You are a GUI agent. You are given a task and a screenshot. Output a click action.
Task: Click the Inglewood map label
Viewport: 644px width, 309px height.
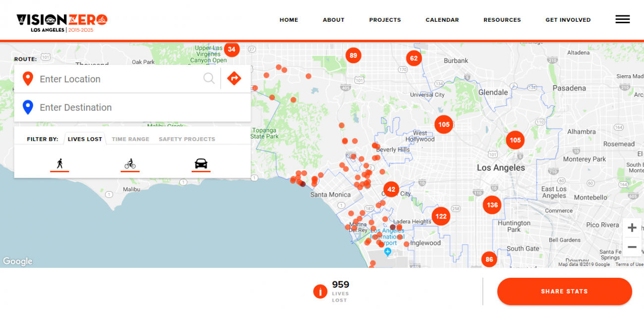pyautogui.click(x=426, y=243)
